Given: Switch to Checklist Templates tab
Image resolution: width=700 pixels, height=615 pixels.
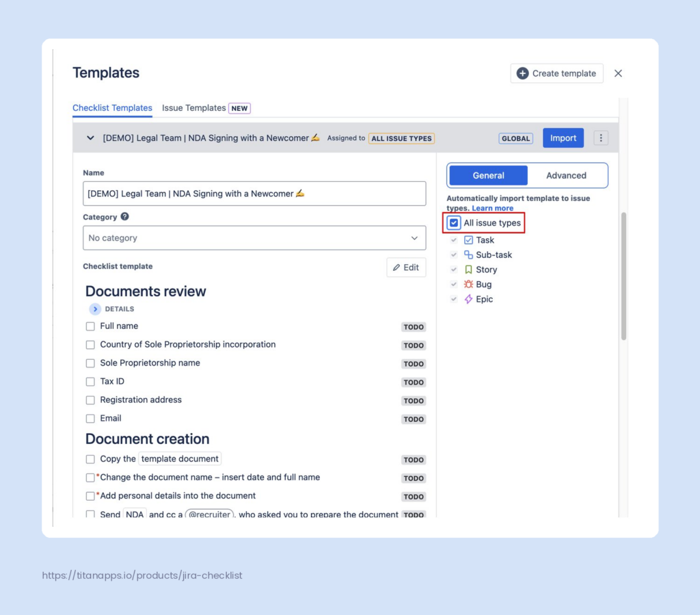Looking at the screenshot, I should tap(112, 108).
